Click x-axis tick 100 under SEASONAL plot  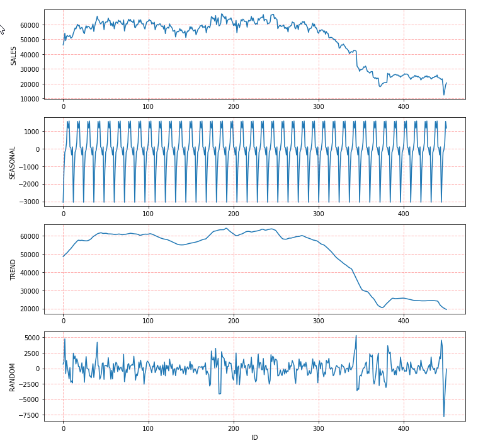[148, 214]
